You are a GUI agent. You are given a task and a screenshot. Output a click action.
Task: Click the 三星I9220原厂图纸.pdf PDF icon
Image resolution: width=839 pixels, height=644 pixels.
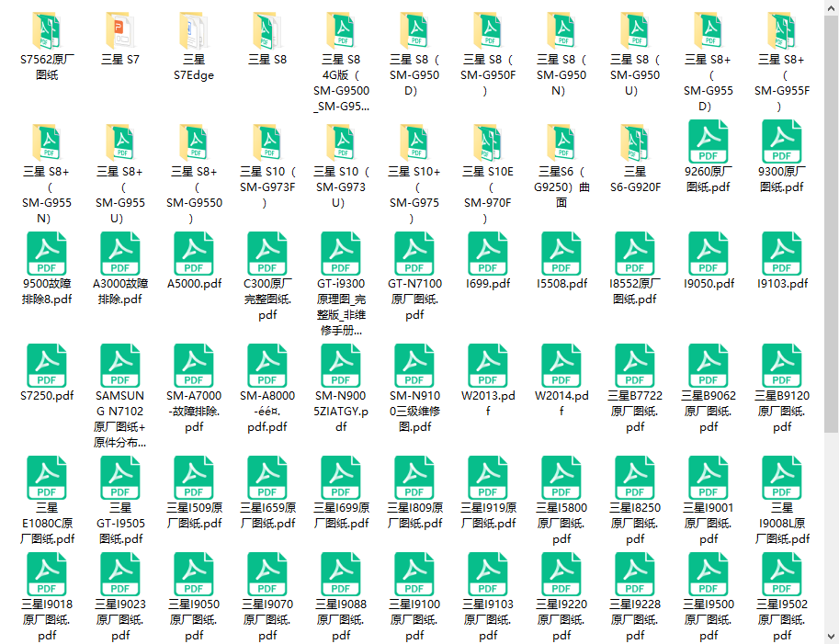[561, 574]
